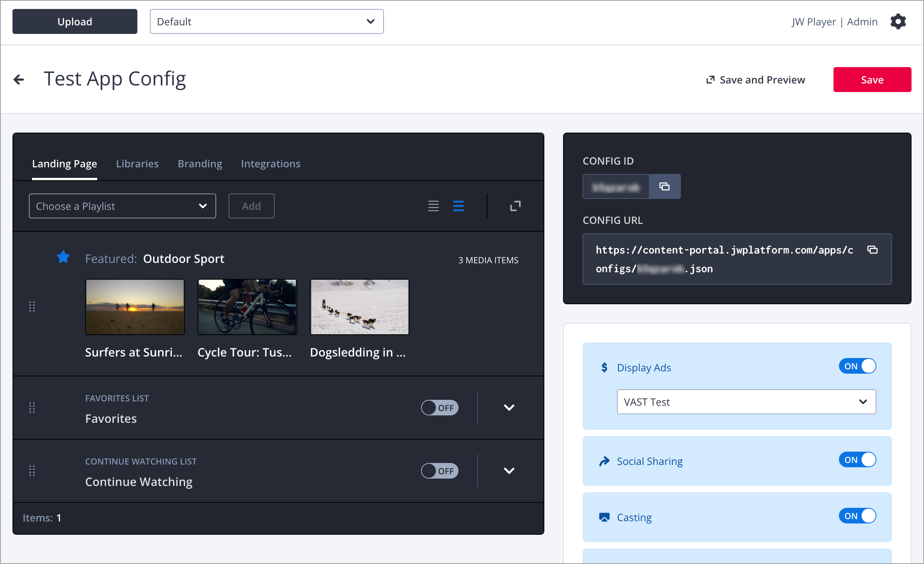
Task: Click the back arrow beside Test App Config
Action: pos(19,80)
